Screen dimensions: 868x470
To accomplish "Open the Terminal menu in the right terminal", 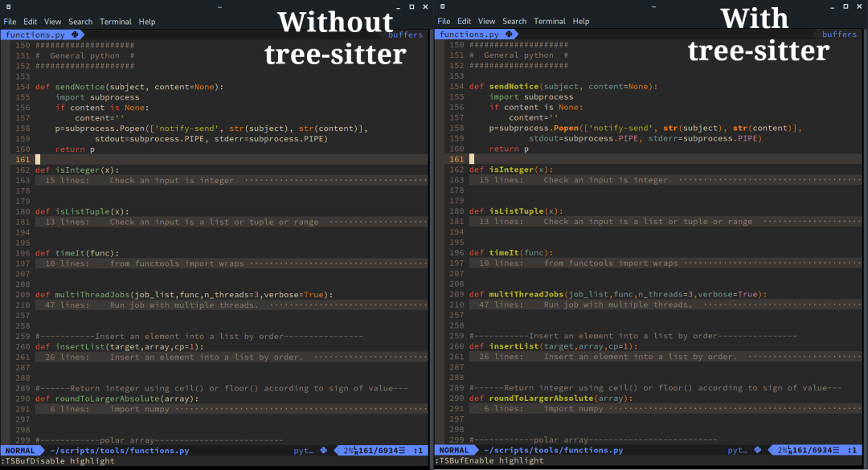I will [x=549, y=21].
